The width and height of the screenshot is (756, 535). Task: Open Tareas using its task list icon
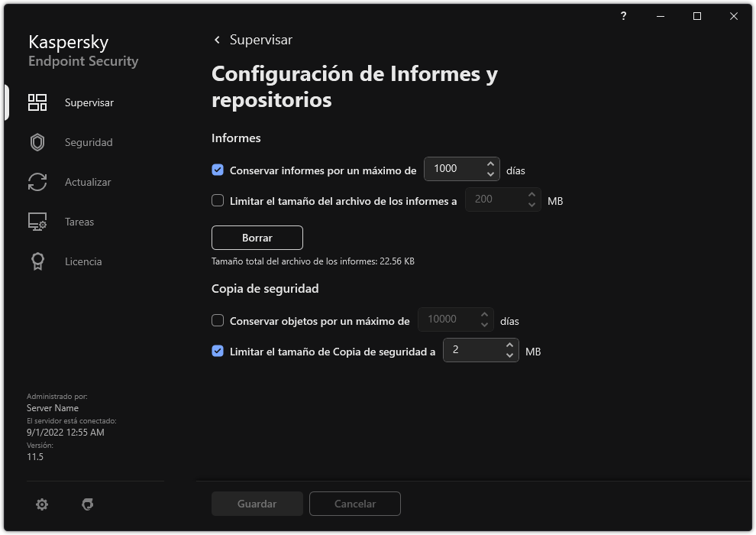click(37, 222)
